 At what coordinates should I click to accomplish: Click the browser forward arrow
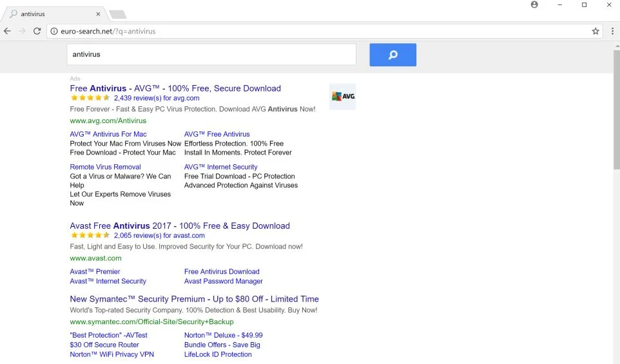click(x=22, y=31)
